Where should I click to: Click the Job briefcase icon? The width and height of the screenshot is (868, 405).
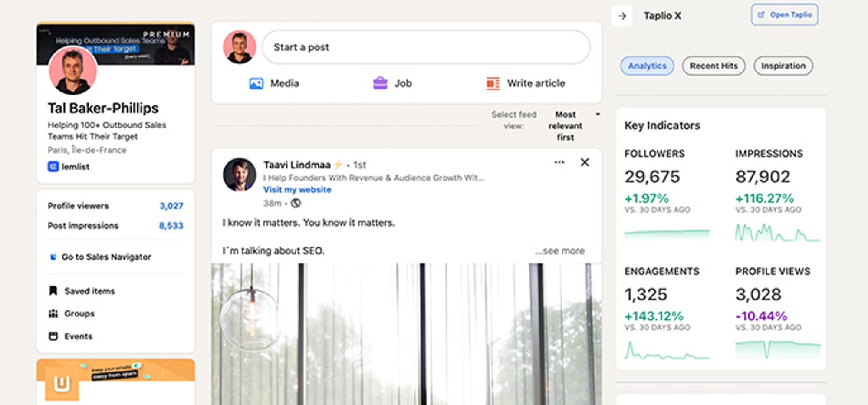pyautogui.click(x=380, y=82)
